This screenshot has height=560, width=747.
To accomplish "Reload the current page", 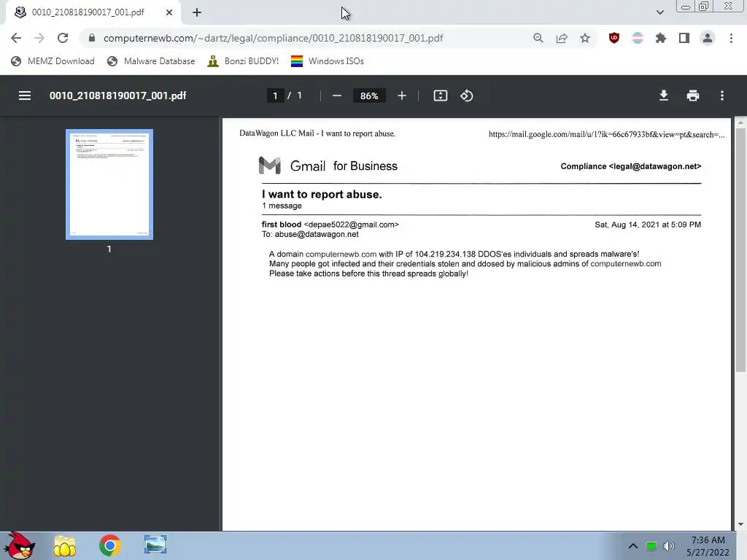I will (63, 38).
